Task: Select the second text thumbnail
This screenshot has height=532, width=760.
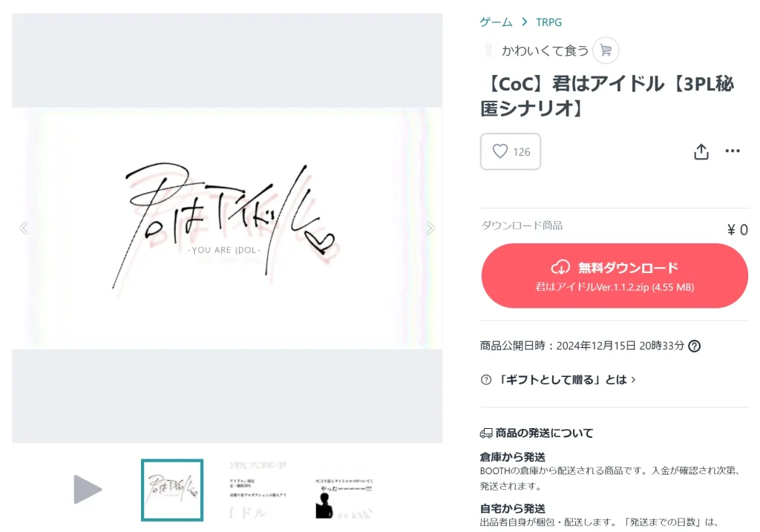Action: pos(258,490)
